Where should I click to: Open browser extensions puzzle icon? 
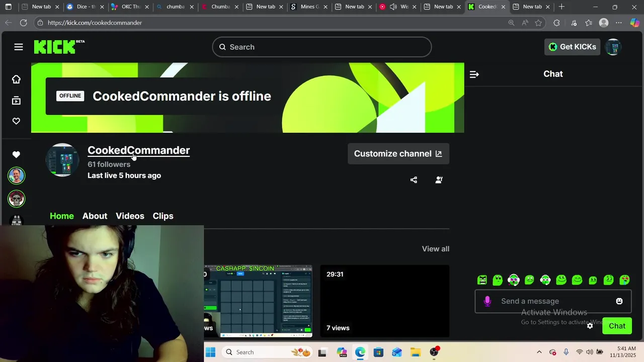point(556,23)
